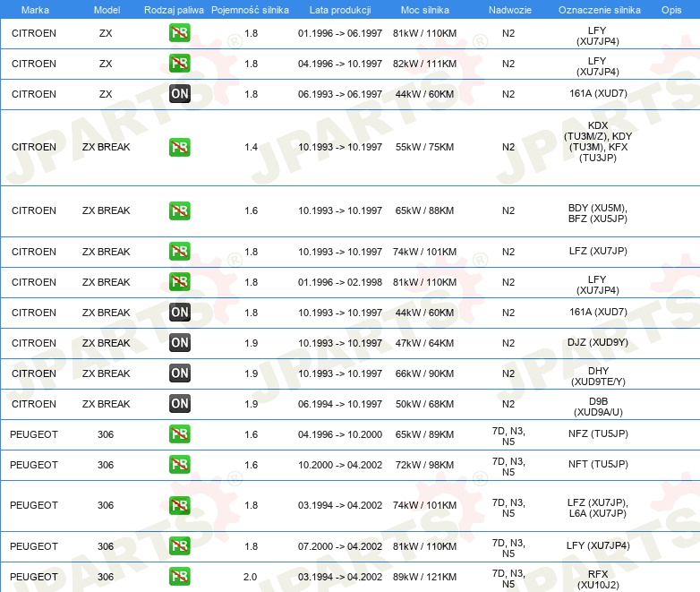Click production dates 01.1996 -> 06.1997
This screenshot has height=592, width=700.
[x=340, y=33]
